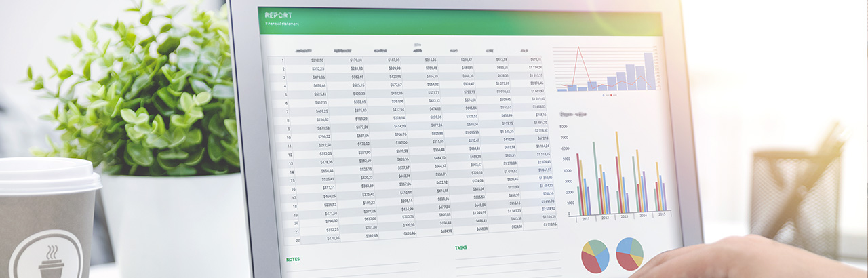
Task: Click cell $170,00 in row 1
Action: click(x=355, y=60)
